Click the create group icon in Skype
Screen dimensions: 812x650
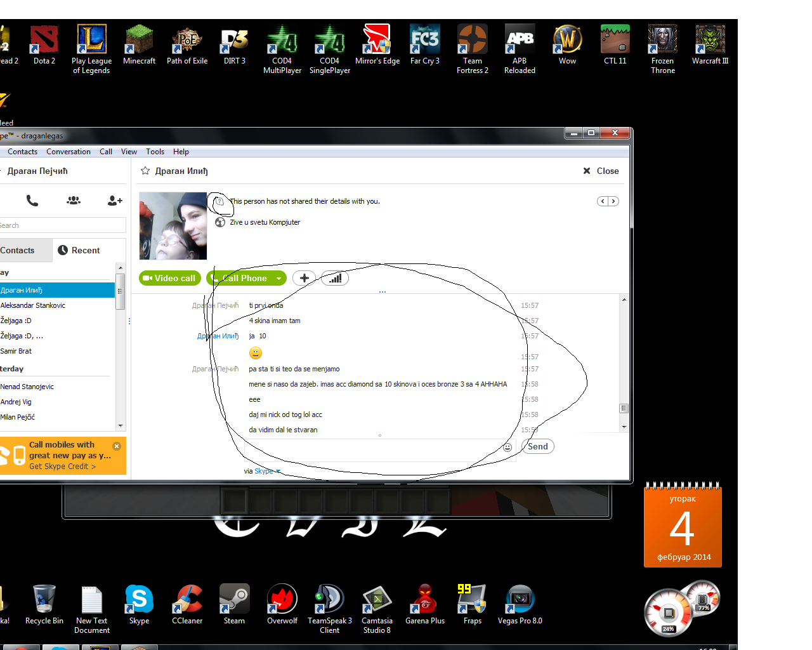74,201
